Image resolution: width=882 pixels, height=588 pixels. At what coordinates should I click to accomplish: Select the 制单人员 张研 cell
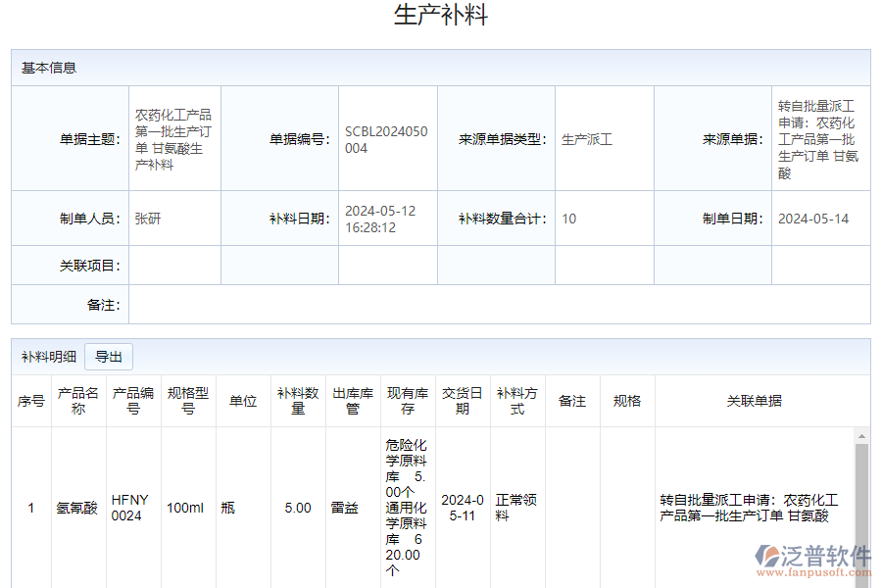point(174,219)
